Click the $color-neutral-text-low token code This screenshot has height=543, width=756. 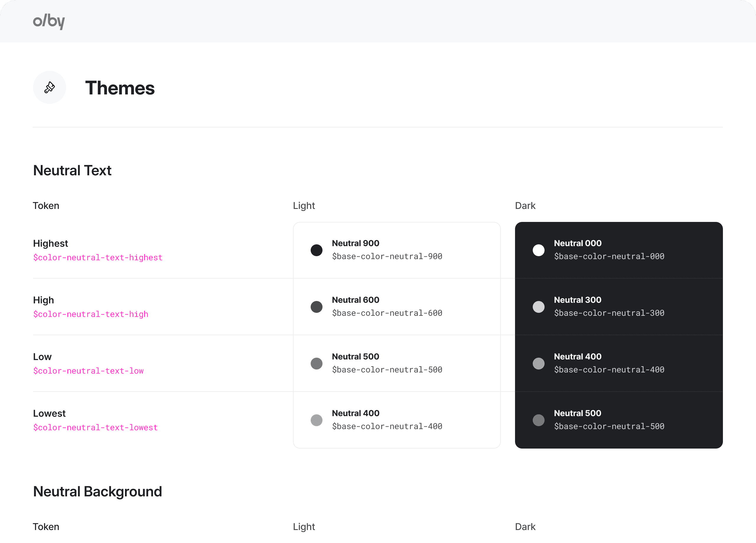(x=88, y=371)
